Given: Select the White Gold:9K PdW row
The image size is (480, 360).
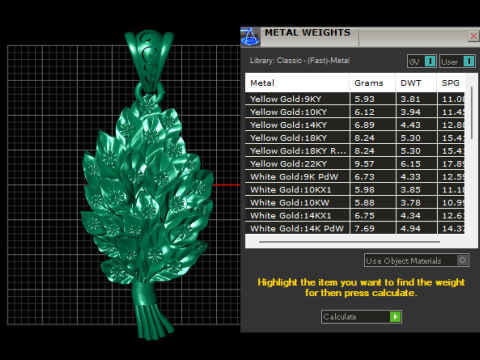Looking at the screenshot, I should 355,177.
